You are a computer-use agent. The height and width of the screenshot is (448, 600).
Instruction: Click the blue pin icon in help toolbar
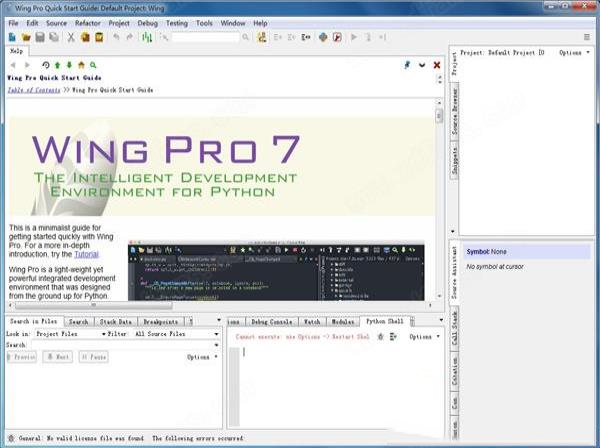tap(407, 65)
